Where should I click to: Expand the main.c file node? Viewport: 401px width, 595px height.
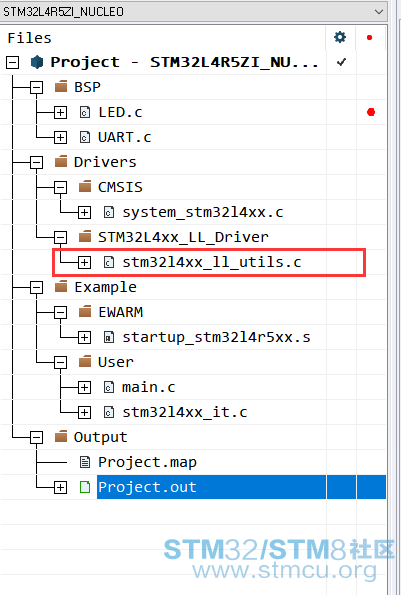tap(84, 387)
